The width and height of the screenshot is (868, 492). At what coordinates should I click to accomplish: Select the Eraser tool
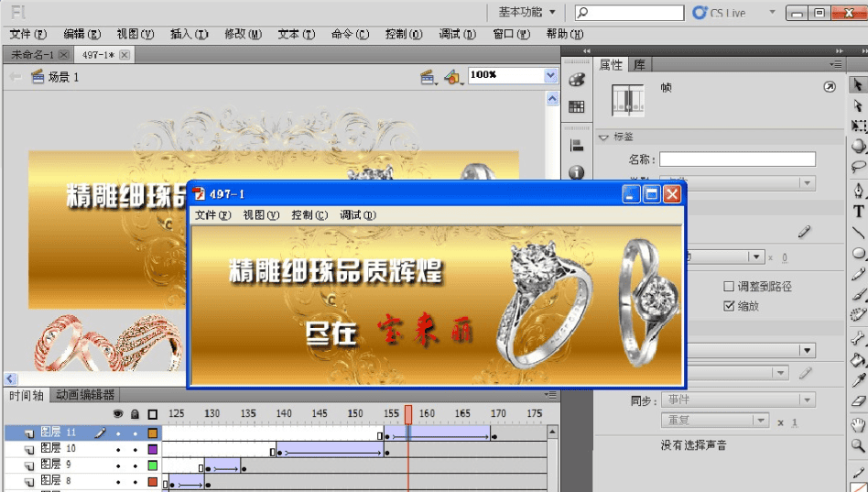point(859,401)
